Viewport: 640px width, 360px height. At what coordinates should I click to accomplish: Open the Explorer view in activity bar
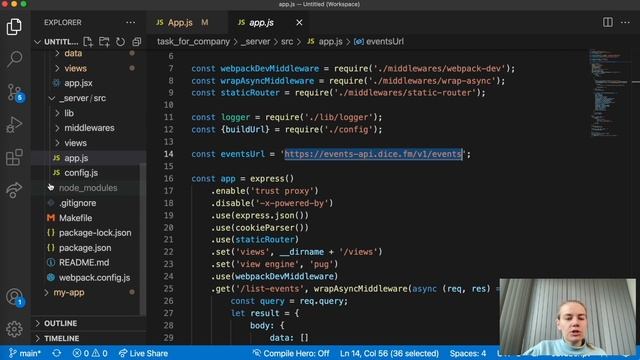[x=14, y=27]
